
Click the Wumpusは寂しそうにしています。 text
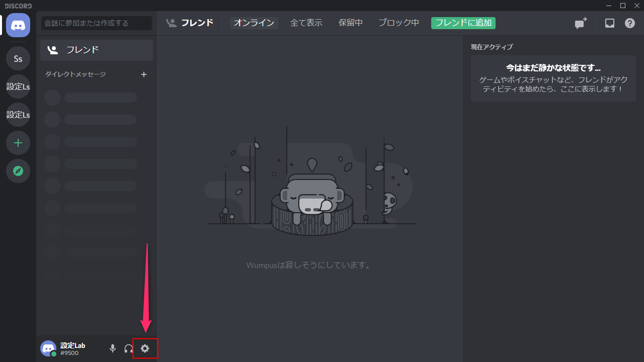coord(309,265)
